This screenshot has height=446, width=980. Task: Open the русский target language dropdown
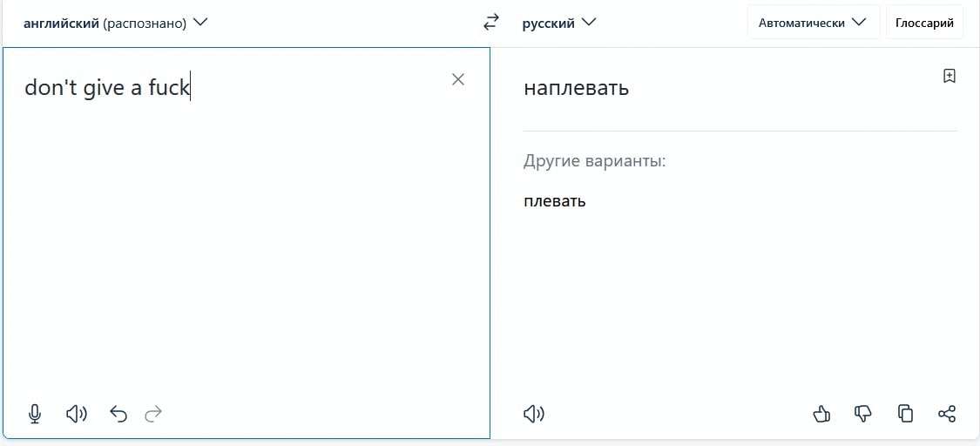(559, 24)
